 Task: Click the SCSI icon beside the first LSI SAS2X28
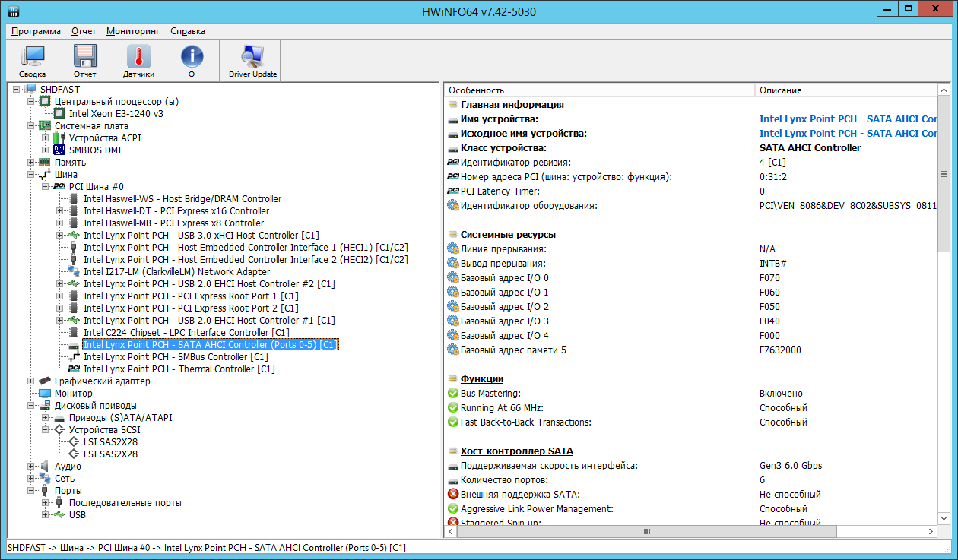pos(74,442)
